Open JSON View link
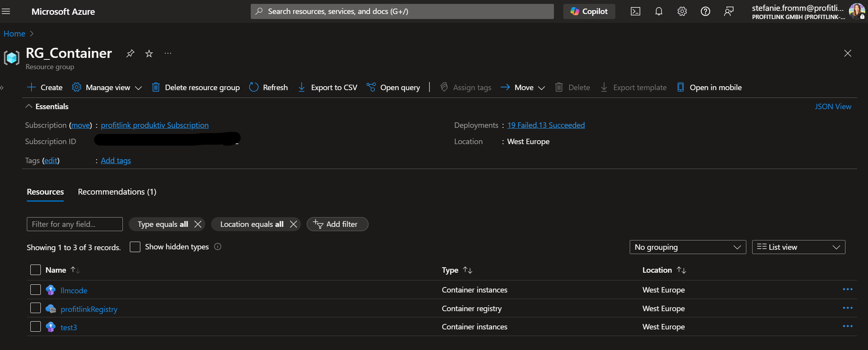The height and width of the screenshot is (350, 868). pos(833,106)
